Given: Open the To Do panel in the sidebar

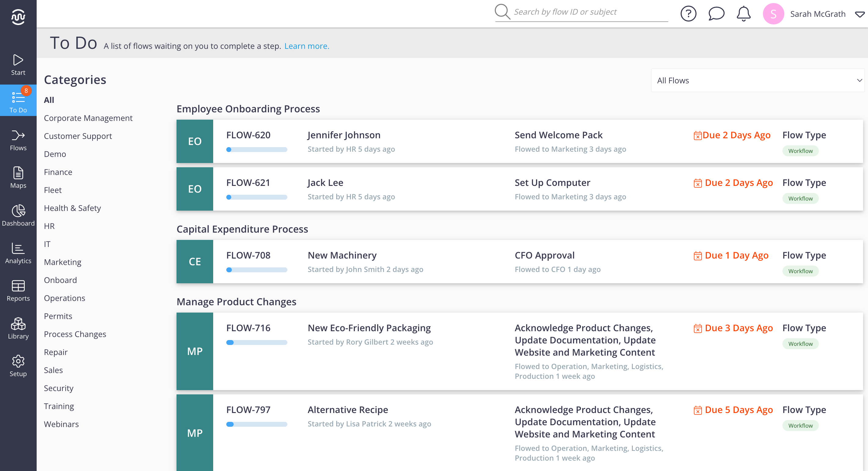Looking at the screenshot, I should pyautogui.click(x=18, y=100).
